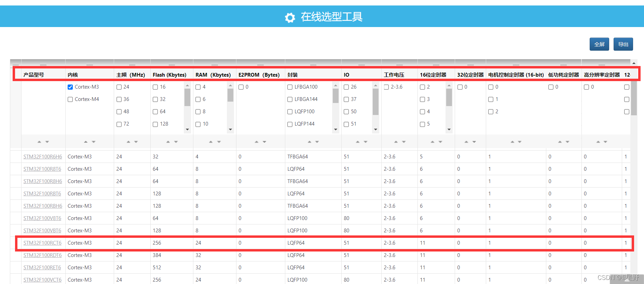644x284 pixels.
Task: Sort 内核 column descending arrow
Action: pyautogui.click(x=94, y=142)
